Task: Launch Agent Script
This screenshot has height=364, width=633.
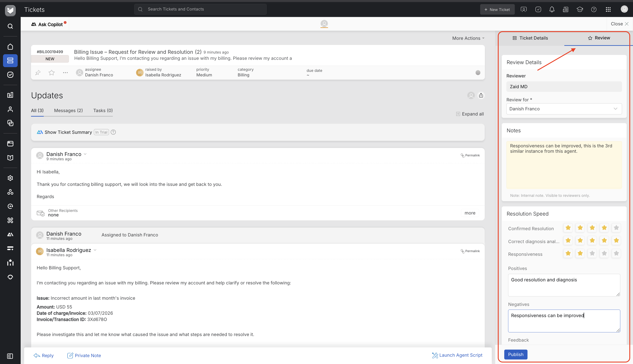Action: pos(457,355)
